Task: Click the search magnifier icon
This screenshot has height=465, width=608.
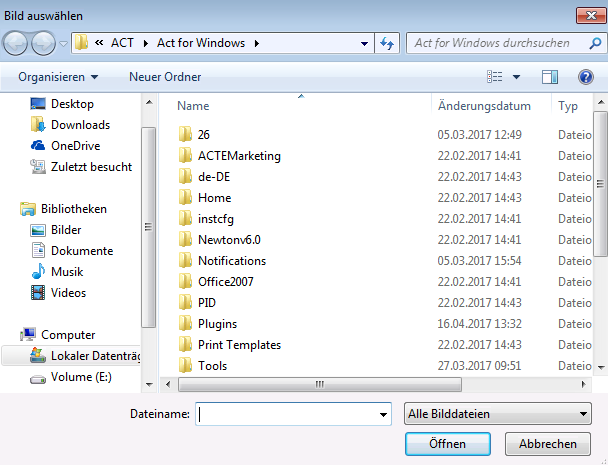Action: click(x=595, y=43)
